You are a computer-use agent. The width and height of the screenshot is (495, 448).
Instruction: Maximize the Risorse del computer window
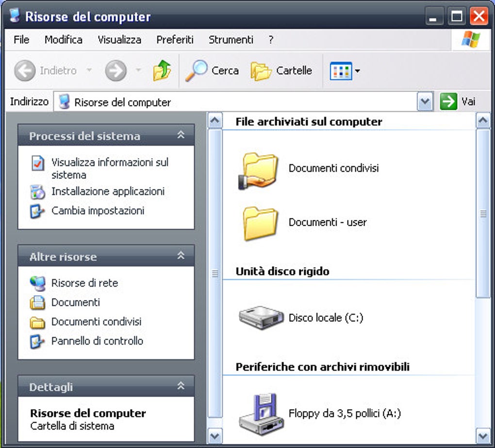click(x=456, y=16)
